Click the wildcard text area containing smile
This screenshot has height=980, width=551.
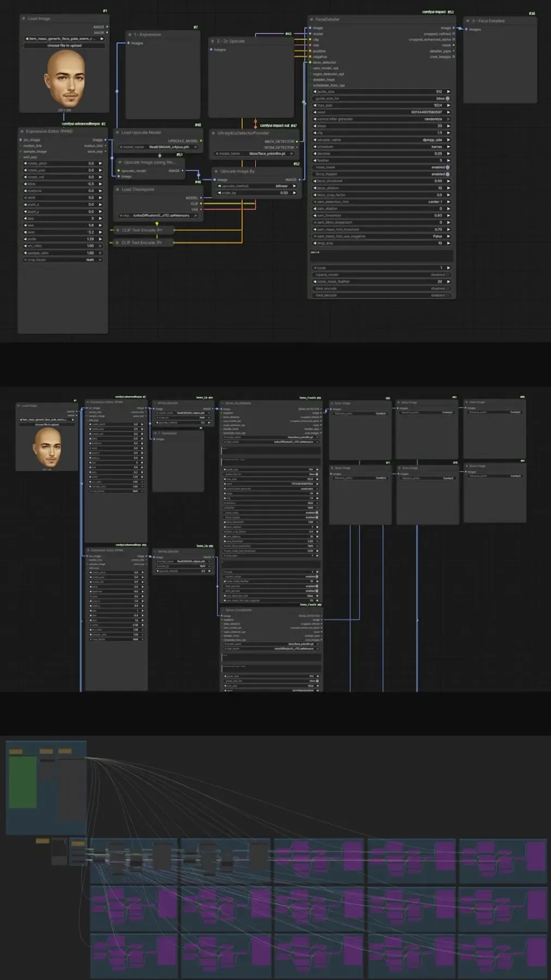[x=382, y=256]
